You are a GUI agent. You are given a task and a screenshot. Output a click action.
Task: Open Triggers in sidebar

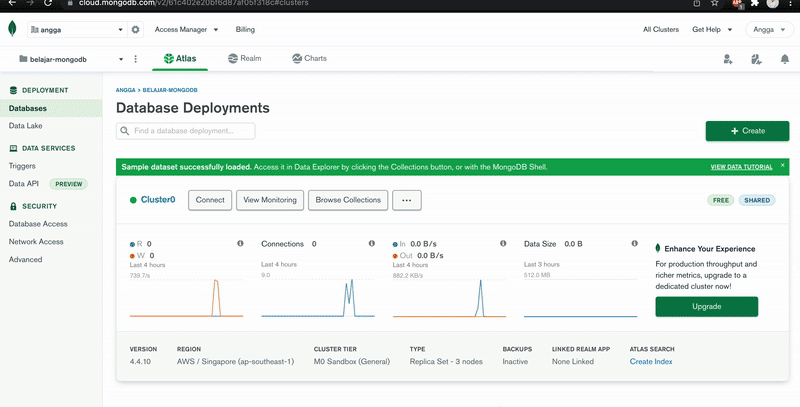[22, 166]
